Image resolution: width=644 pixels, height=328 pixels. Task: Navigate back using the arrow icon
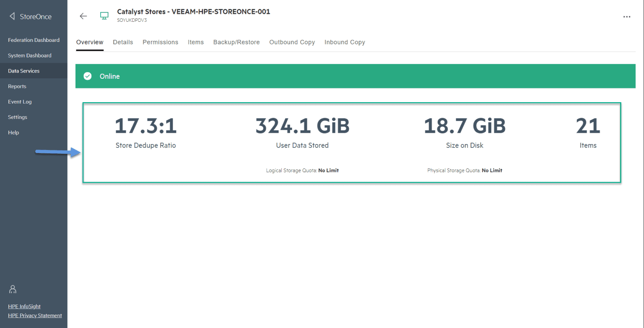point(83,16)
